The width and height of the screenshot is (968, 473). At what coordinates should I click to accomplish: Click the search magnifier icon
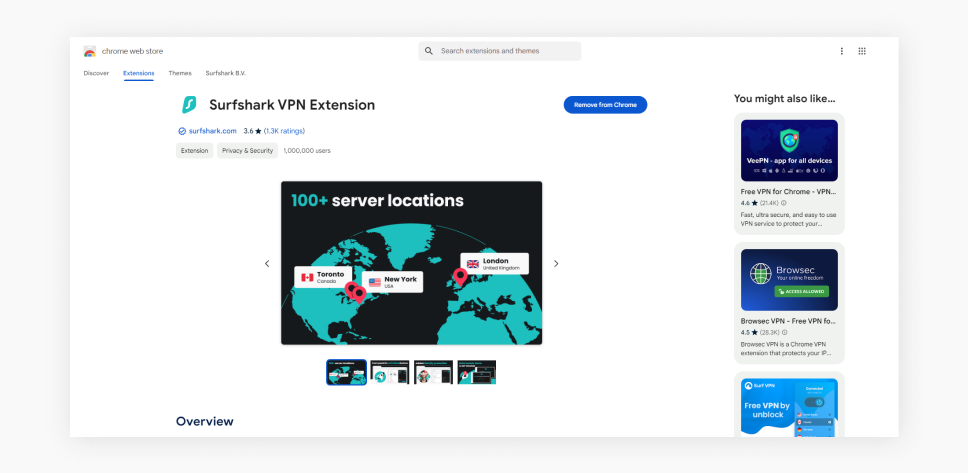point(428,51)
